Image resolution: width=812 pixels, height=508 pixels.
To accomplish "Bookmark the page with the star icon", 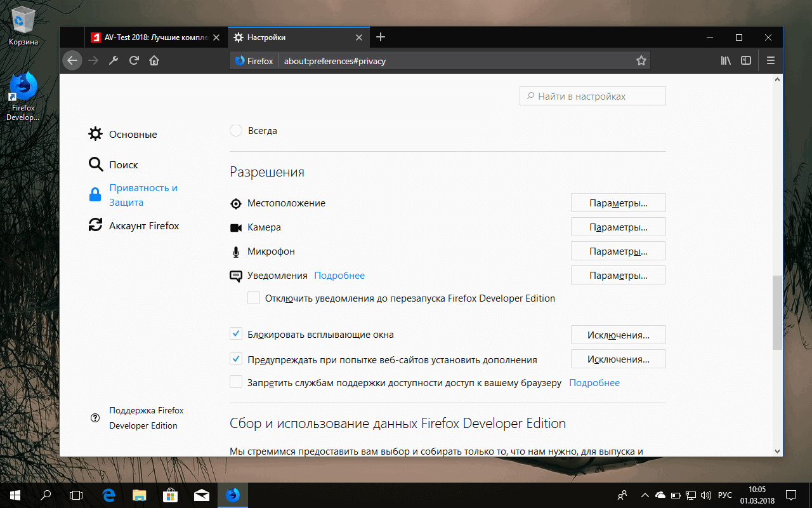I will pos(641,60).
